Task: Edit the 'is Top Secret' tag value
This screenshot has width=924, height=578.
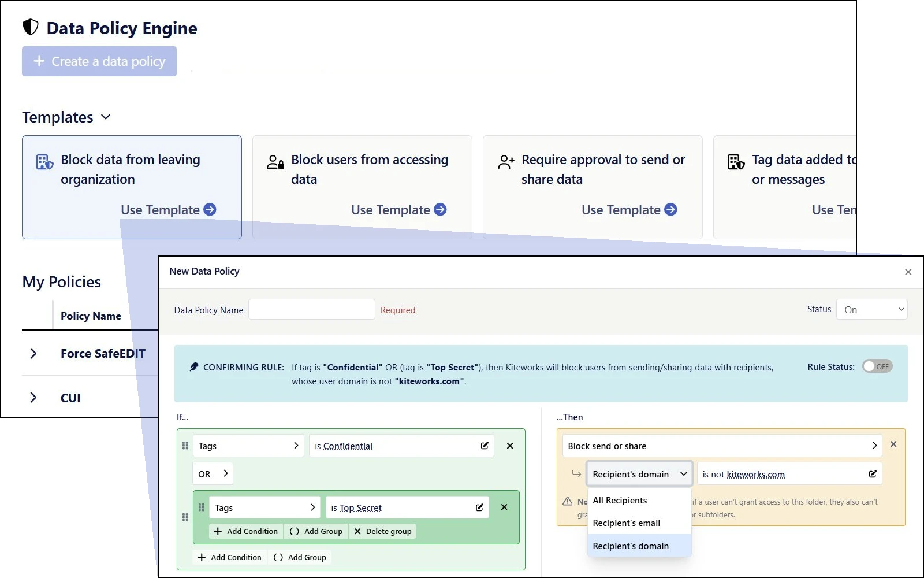Action: click(x=479, y=507)
